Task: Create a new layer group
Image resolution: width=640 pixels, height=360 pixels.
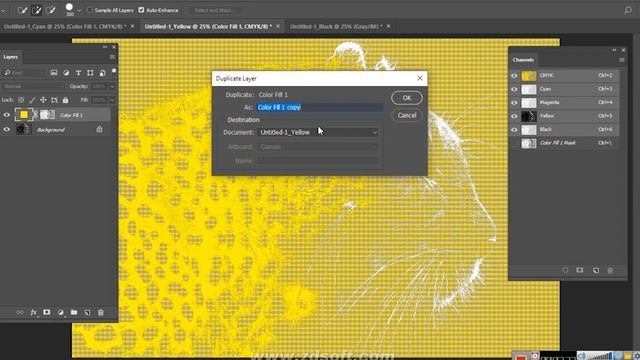Action: click(74, 312)
